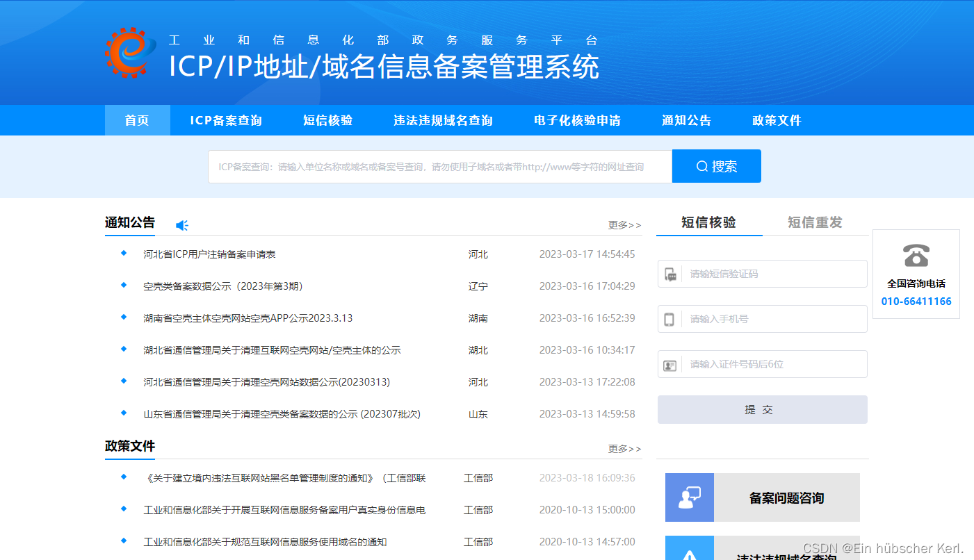Go to the 首页 nav item
Viewport: 974px width, 560px height.
coord(138,120)
